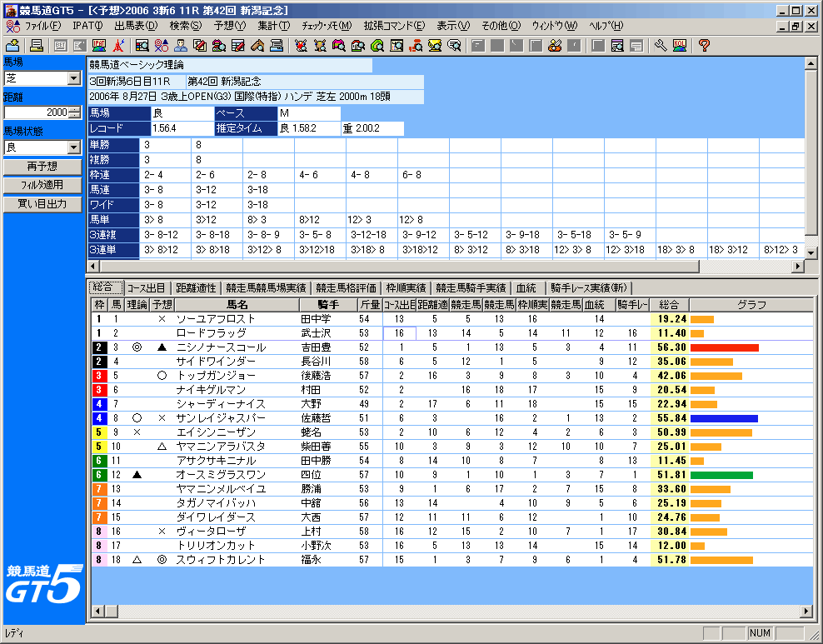
Task: Open the 馬場状態 dropdown showing 良
Action: point(73,147)
